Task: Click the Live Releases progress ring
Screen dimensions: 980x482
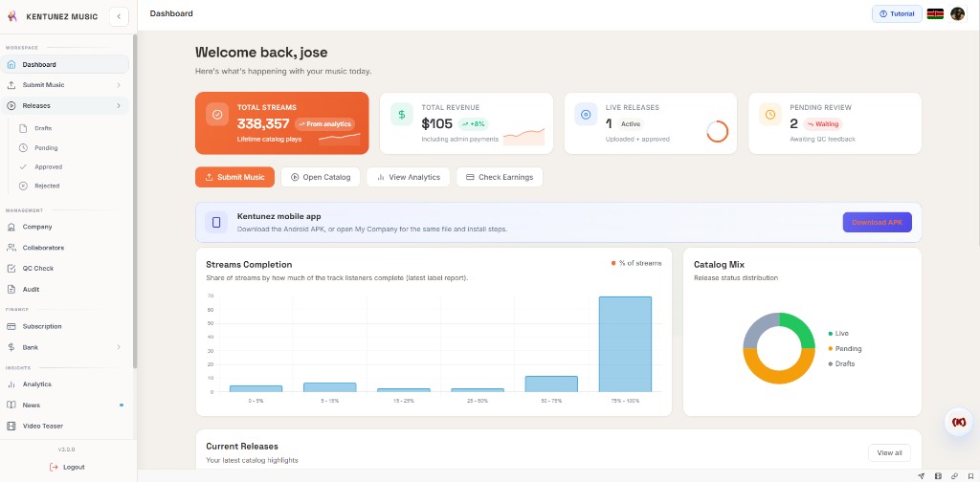Action: [718, 132]
